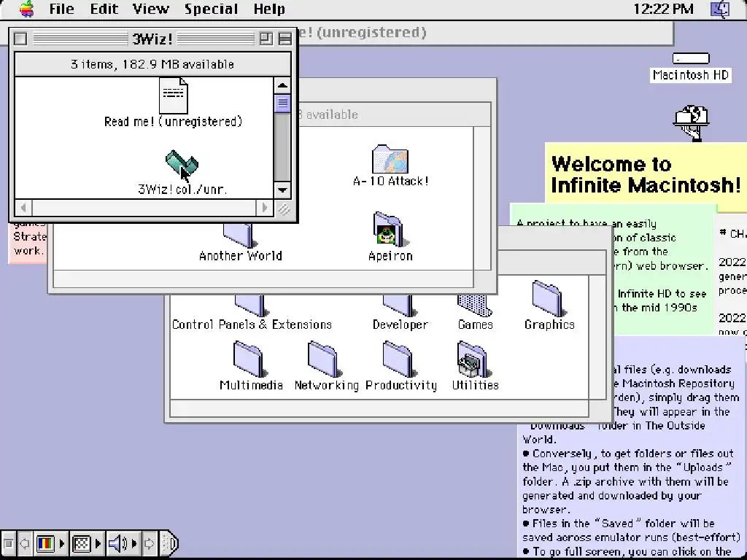Activate the background '(unregistered)' window title bar

485,32
